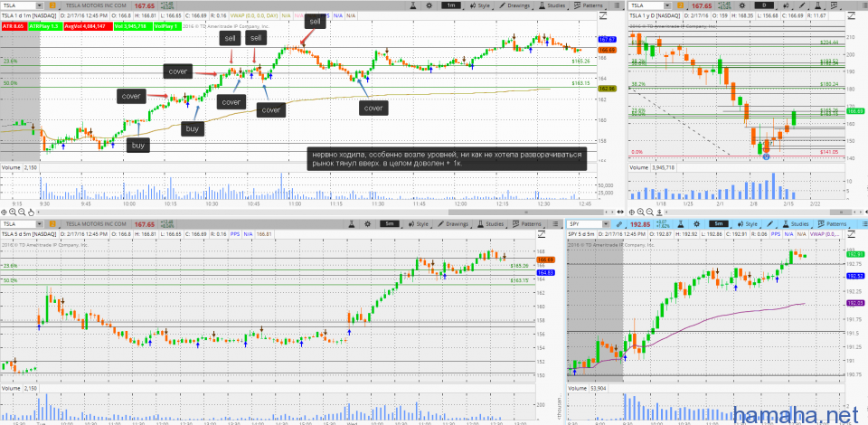
Task: Open gear settings icon in TSLA daily chart
Action: click(x=741, y=5)
